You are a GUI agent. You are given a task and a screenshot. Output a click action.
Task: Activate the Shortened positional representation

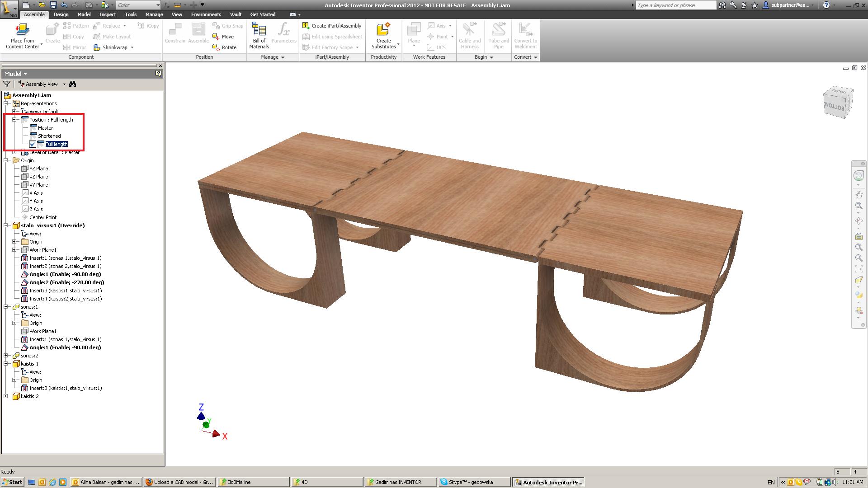(49, 136)
